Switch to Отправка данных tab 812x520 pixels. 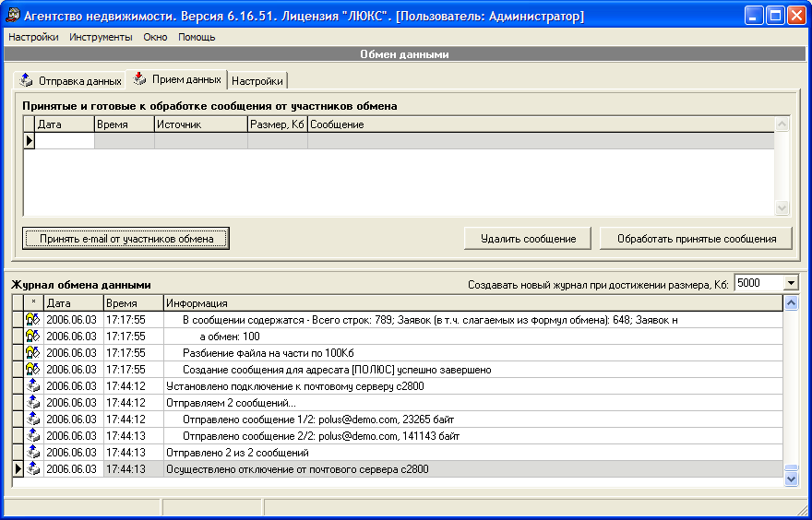tap(70, 81)
